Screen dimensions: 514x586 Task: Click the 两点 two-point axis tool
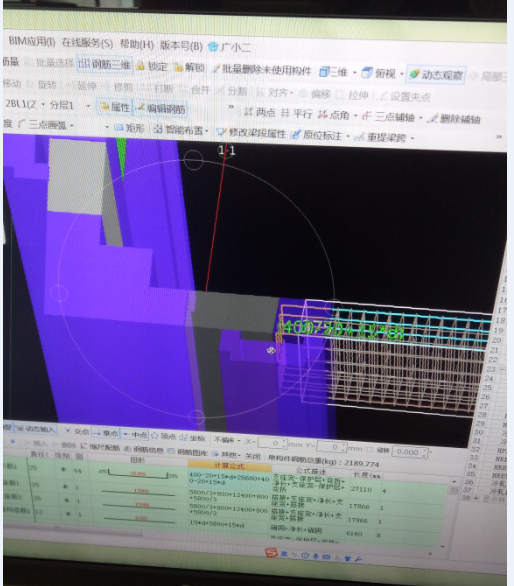click(x=260, y=112)
